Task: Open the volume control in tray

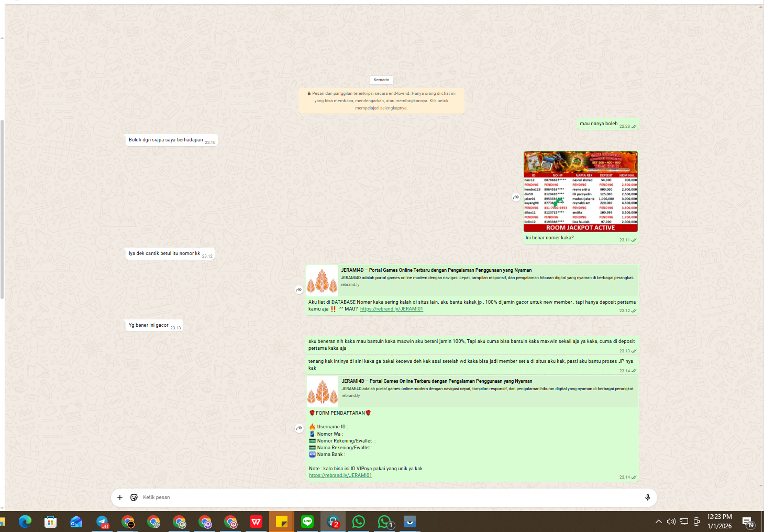Action: (671, 522)
